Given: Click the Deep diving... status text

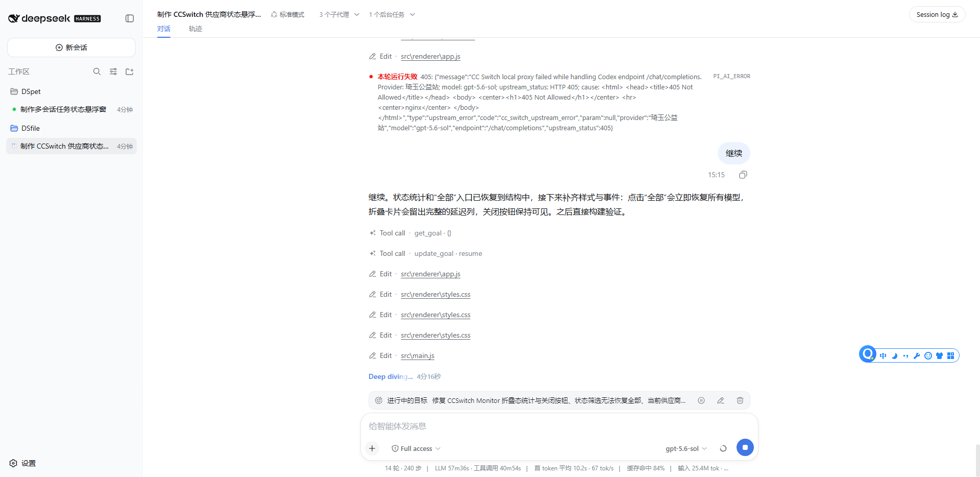Looking at the screenshot, I should (390, 377).
